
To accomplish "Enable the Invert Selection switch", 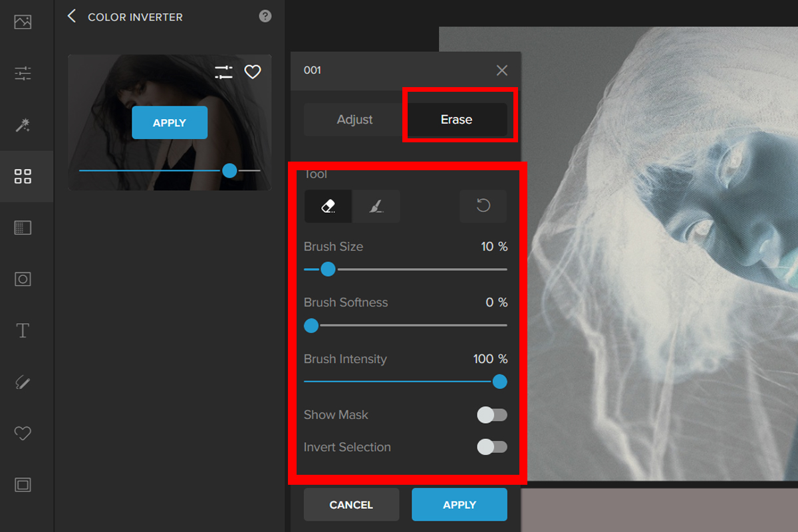I will (492, 448).
